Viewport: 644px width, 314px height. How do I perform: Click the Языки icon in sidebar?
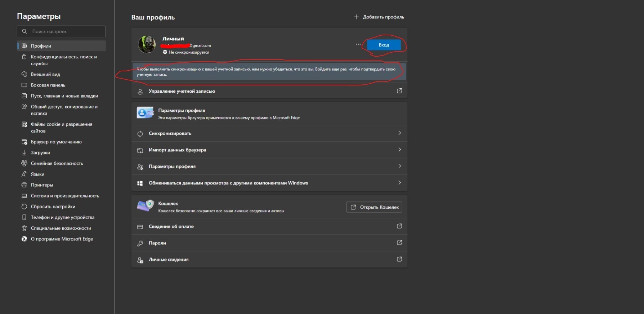point(24,174)
